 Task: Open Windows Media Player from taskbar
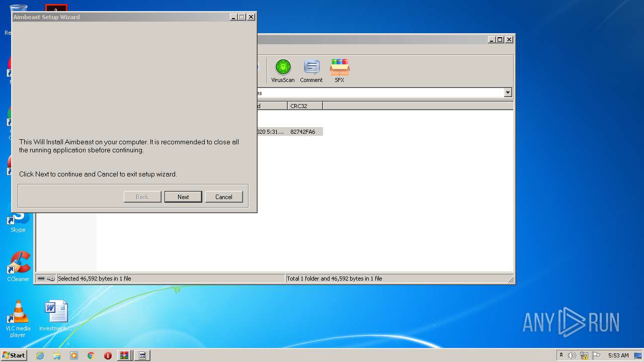click(x=74, y=355)
